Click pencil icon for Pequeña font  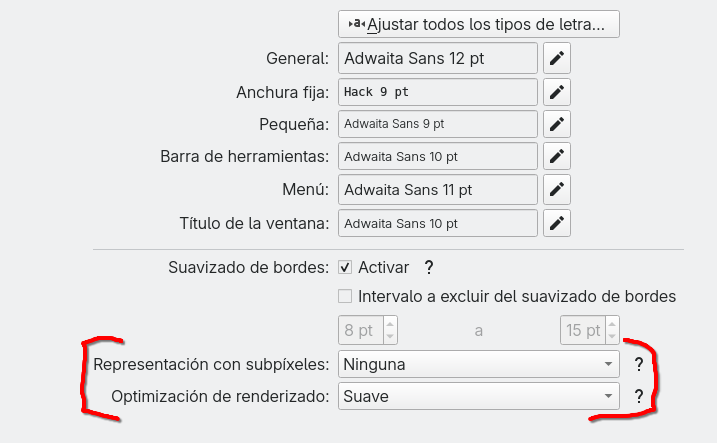pyautogui.click(x=556, y=124)
